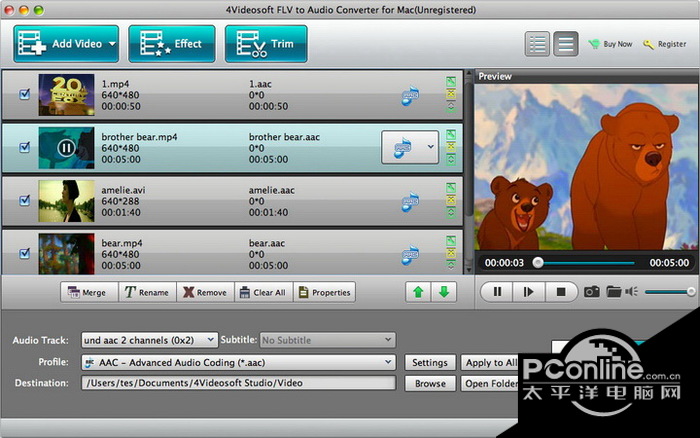700x438 pixels.
Task: Click yellow X icon on 1.mp4 row
Action: point(451,94)
